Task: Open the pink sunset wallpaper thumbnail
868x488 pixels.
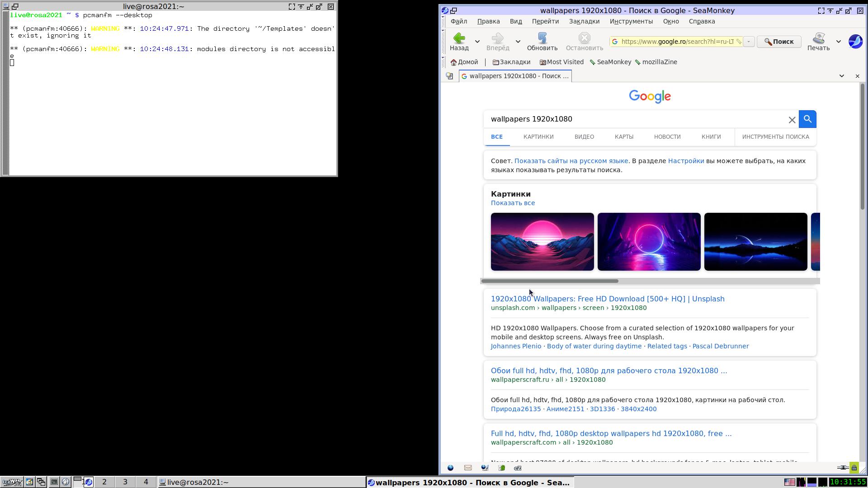Action: click(542, 242)
